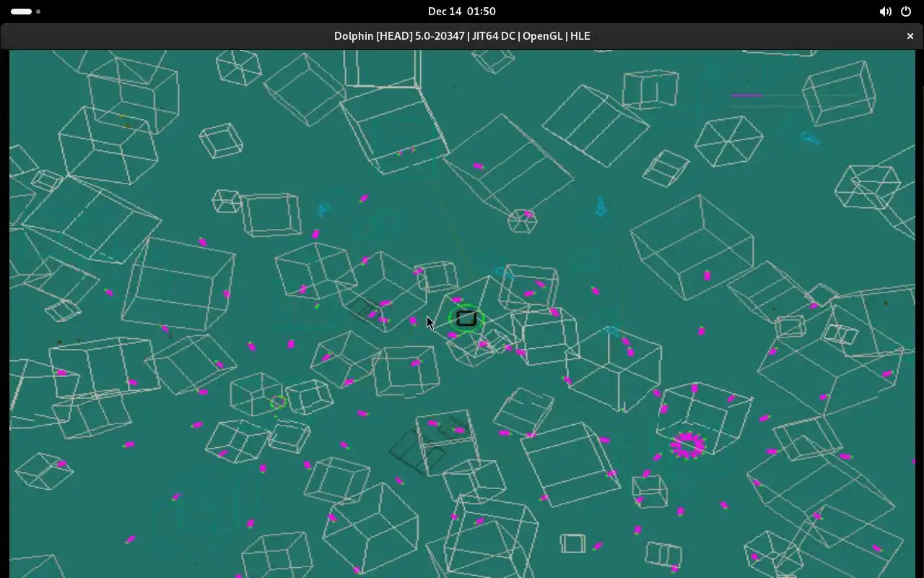This screenshot has height=578, width=924.
Task: Open the system volume icon
Action: [885, 12]
